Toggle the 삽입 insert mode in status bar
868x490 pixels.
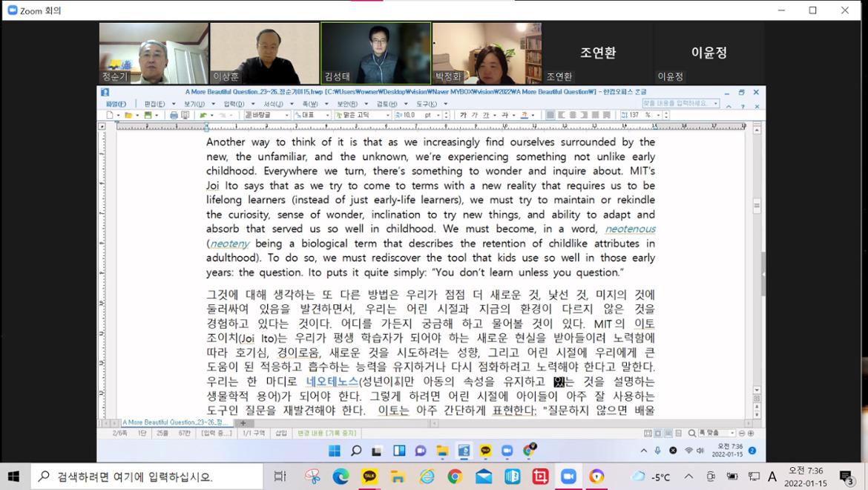(x=281, y=434)
